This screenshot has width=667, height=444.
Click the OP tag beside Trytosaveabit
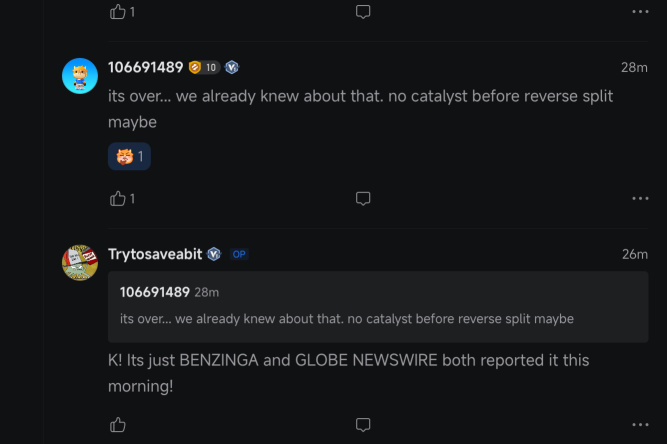point(239,254)
